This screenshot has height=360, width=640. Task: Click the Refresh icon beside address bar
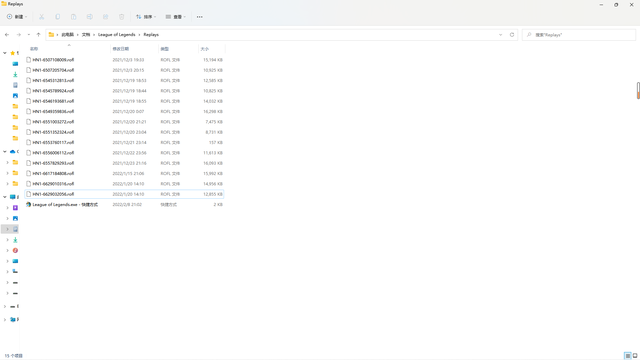tap(512, 35)
